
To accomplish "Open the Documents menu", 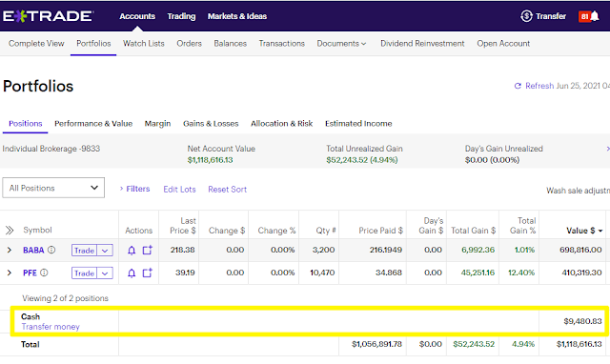I will [341, 44].
